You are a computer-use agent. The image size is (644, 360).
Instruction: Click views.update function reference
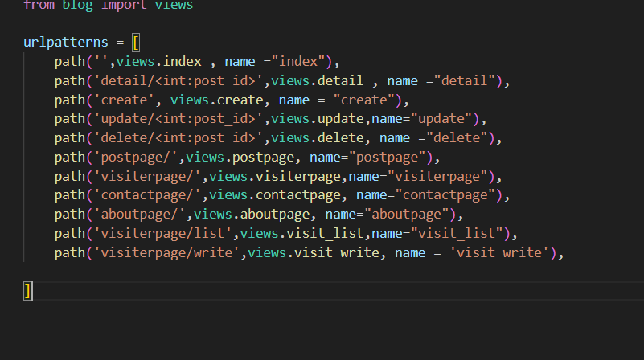317,119
